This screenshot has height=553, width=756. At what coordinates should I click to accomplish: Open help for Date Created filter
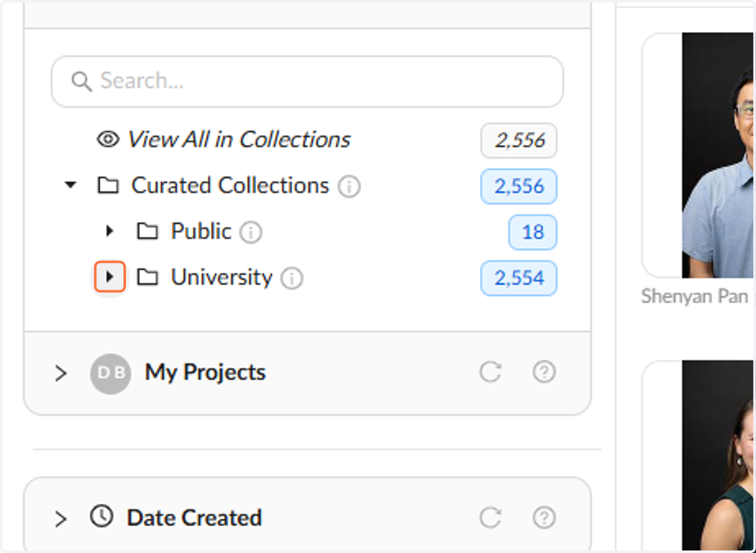[x=544, y=518]
